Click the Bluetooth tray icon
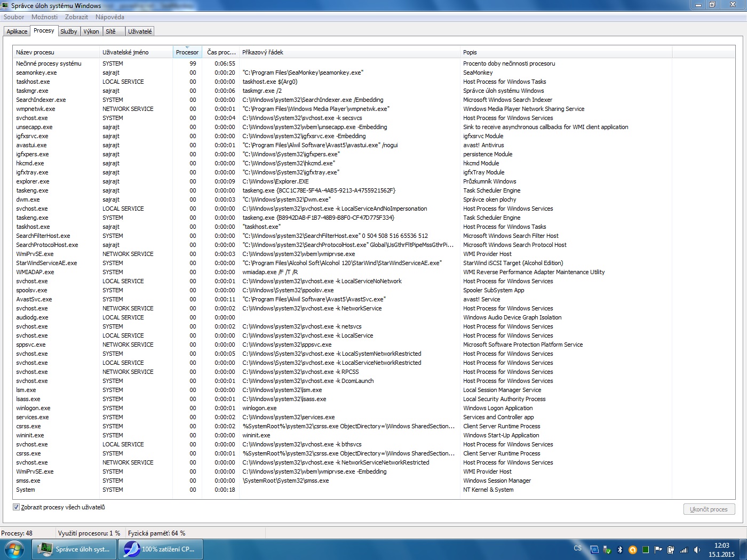 (x=620, y=549)
